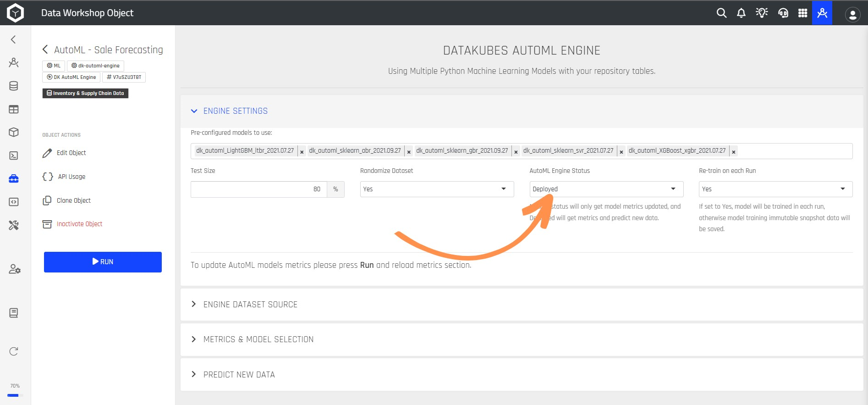Viewport: 868px width, 405px height.
Task: Remove dk_automl_sklearn_abr model tag
Action: pyautogui.click(x=409, y=152)
